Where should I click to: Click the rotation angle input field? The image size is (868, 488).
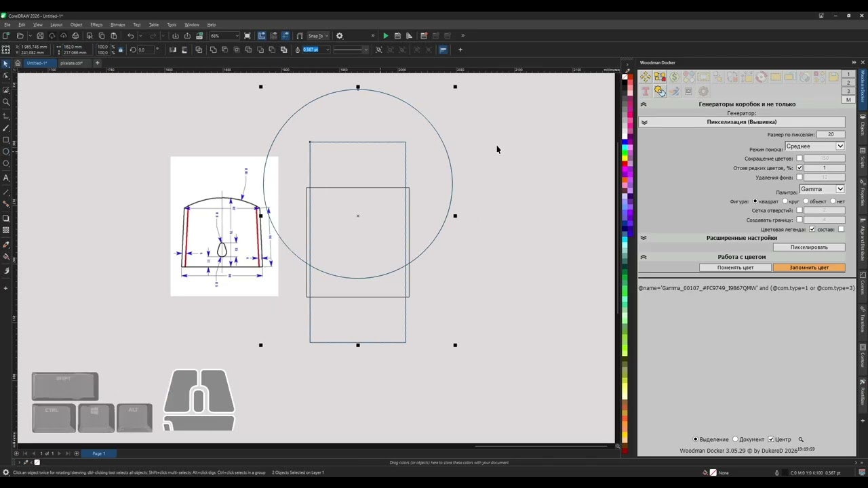click(x=146, y=49)
